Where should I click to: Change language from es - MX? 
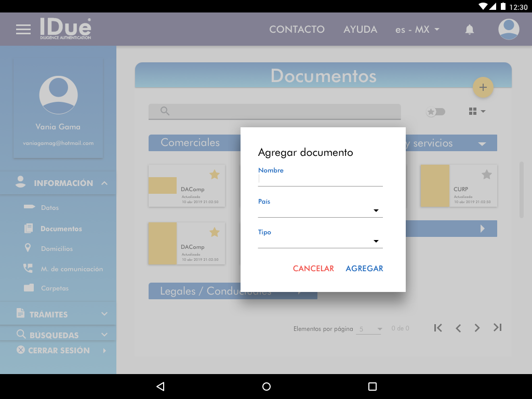click(417, 30)
